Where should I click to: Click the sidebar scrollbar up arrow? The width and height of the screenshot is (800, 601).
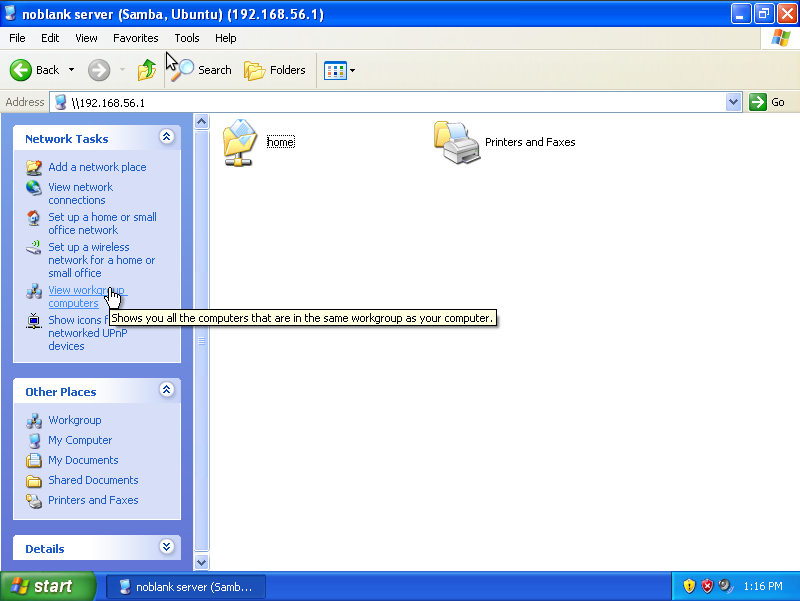click(202, 121)
